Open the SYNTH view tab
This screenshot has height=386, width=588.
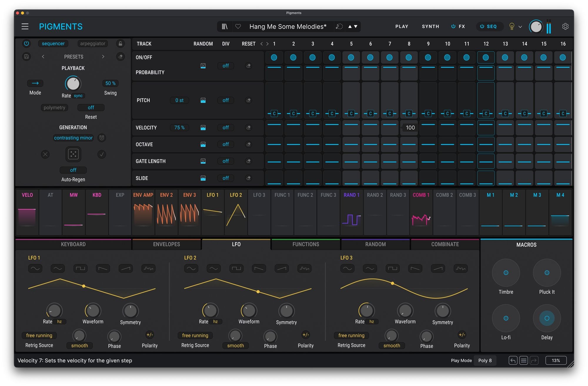tap(430, 26)
